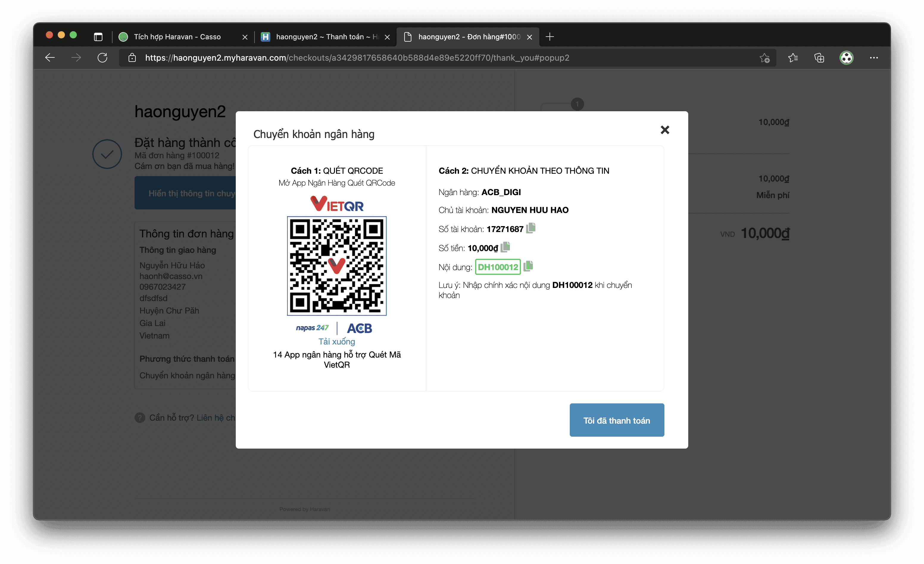Viewport: 924px width, 564px height.
Task: View site security information lock
Action: (x=132, y=58)
